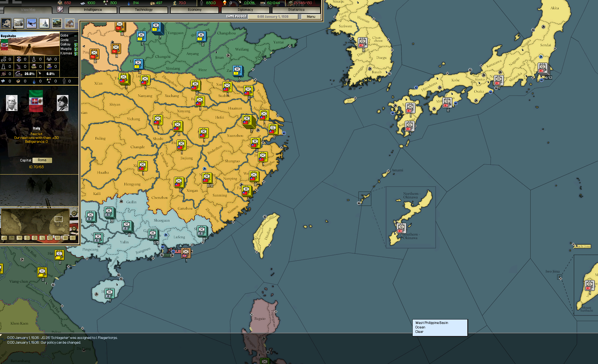The width and height of the screenshot is (598, 364).
Task: Select the aircraft view icon in the top-left row
Action: pos(31,23)
